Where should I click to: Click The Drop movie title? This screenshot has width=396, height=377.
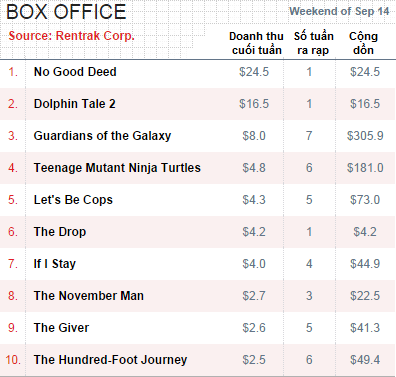[x=60, y=232]
